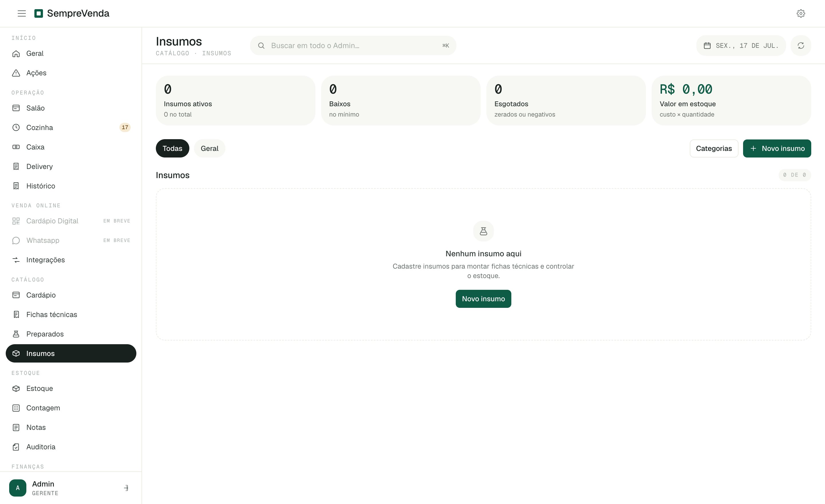Click the Cardápio Digital QR icon

(16, 221)
